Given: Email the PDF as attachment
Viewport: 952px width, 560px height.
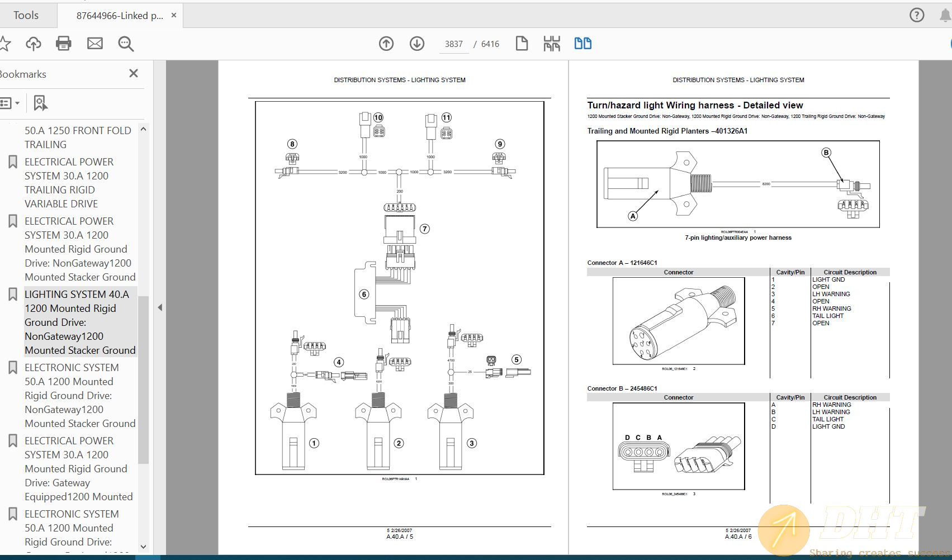Looking at the screenshot, I should click(94, 44).
